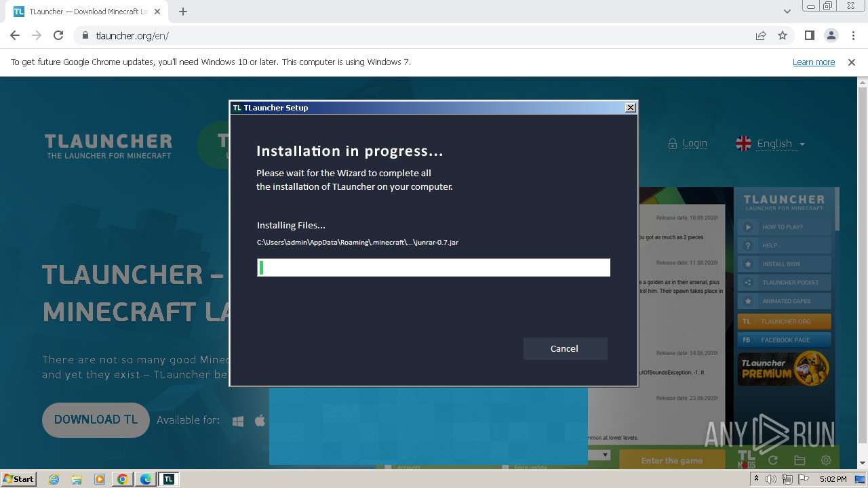
Task: Open Microsoft Edge from the taskbar
Action: 146,479
